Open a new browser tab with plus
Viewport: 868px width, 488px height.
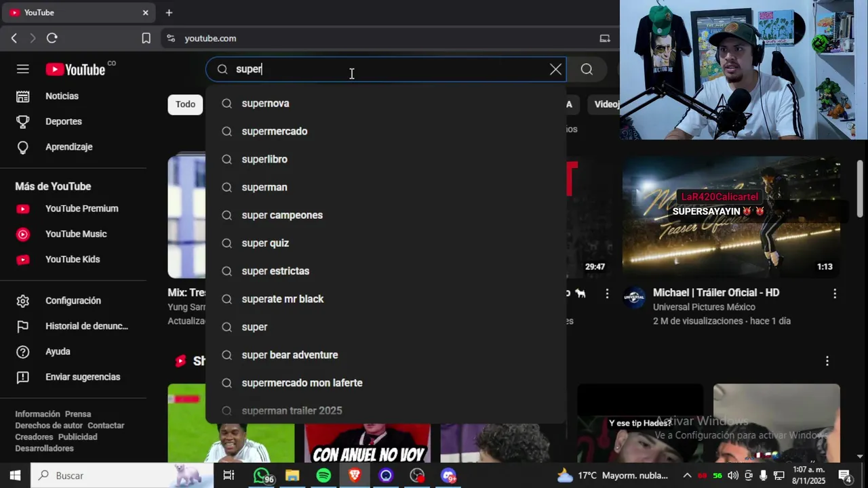[x=169, y=12]
